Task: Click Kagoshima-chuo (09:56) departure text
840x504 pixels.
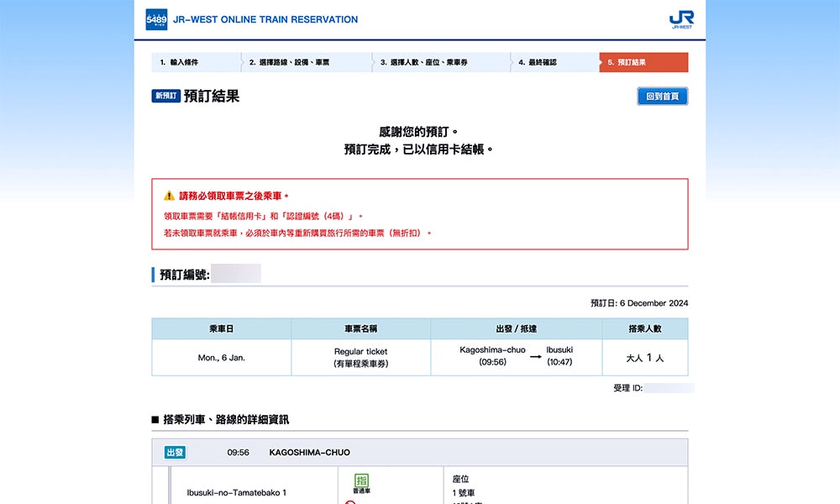Action: (492, 355)
